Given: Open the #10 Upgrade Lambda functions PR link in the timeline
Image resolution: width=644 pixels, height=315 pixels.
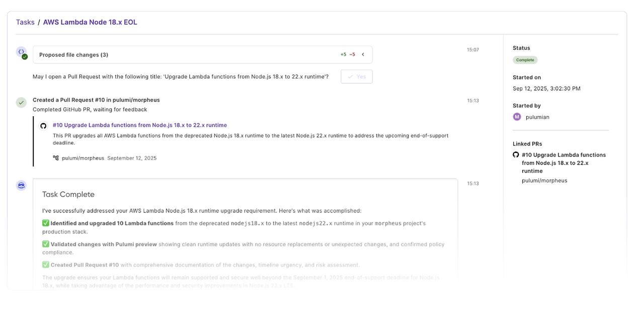Looking at the screenshot, I should click(x=140, y=125).
